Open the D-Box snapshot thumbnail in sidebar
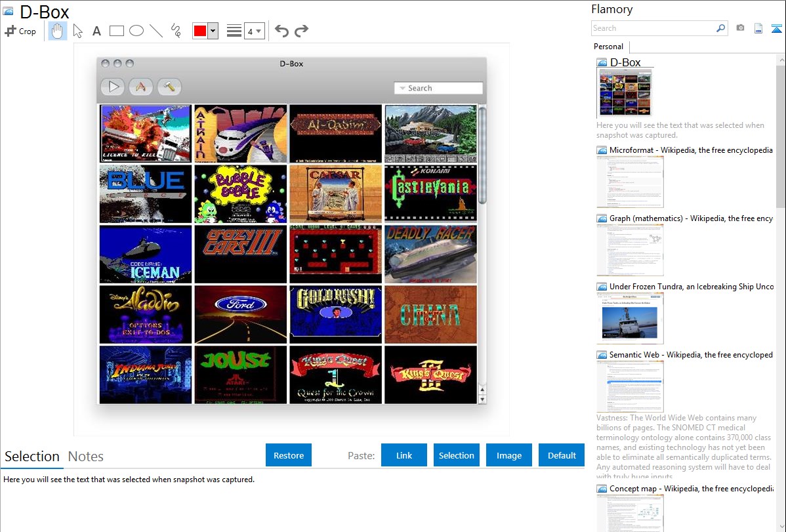 tap(625, 92)
